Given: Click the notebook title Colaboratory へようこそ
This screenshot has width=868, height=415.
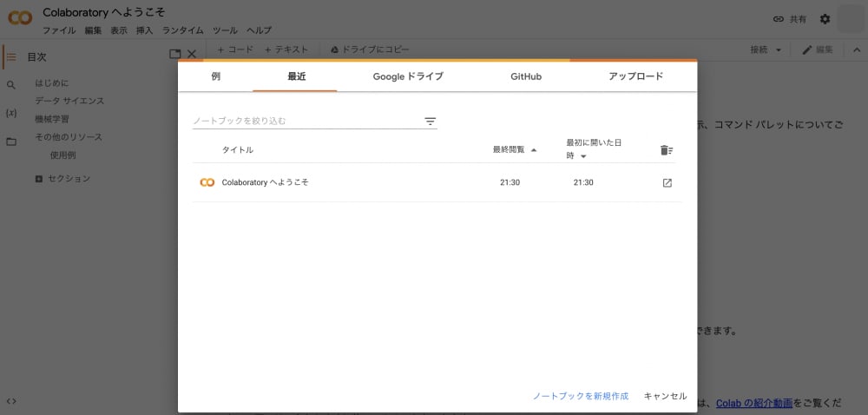Looking at the screenshot, I should coord(103,12).
